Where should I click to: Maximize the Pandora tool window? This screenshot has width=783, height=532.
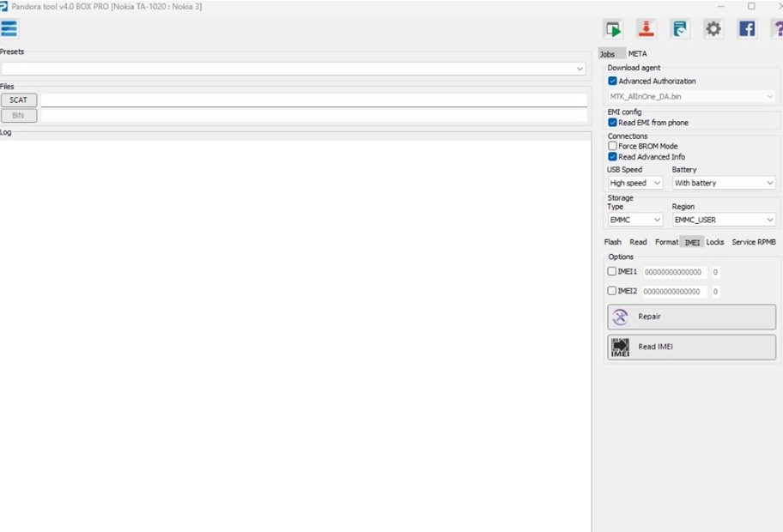[x=751, y=6]
